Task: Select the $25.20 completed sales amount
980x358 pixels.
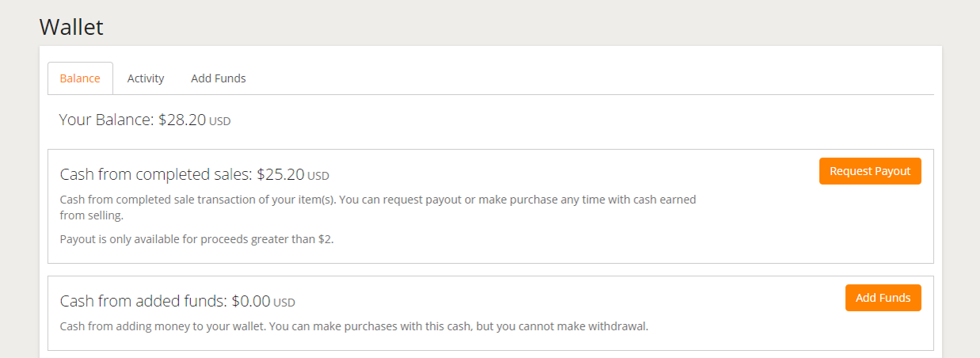Action: tap(280, 174)
